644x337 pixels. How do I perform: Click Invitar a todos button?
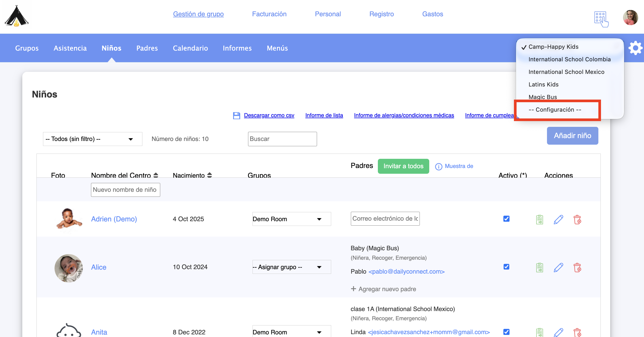403,166
